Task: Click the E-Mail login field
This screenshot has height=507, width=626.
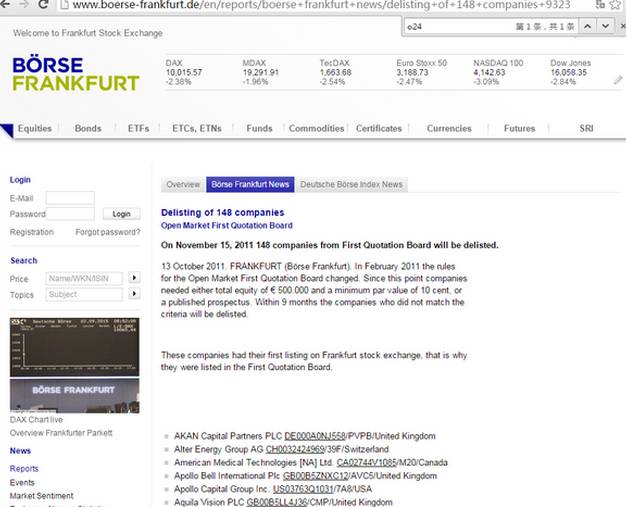Action: [70, 198]
